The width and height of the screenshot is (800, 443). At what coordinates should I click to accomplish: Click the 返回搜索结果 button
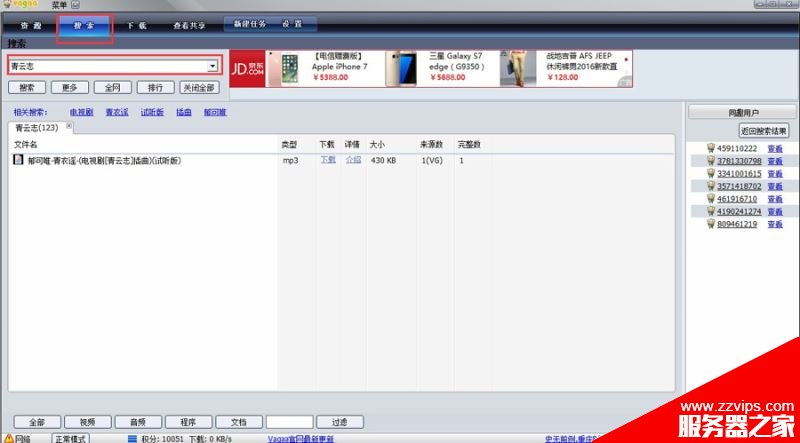coord(764,131)
